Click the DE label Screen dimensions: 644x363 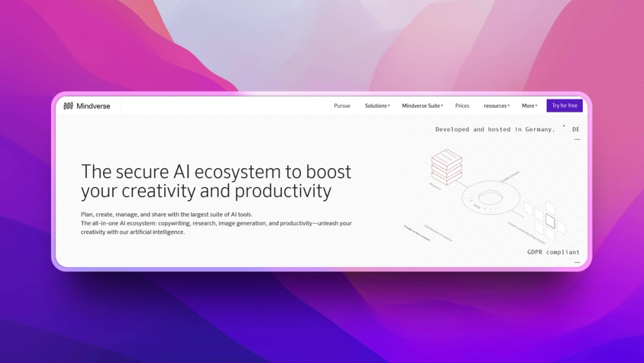click(x=576, y=129)
